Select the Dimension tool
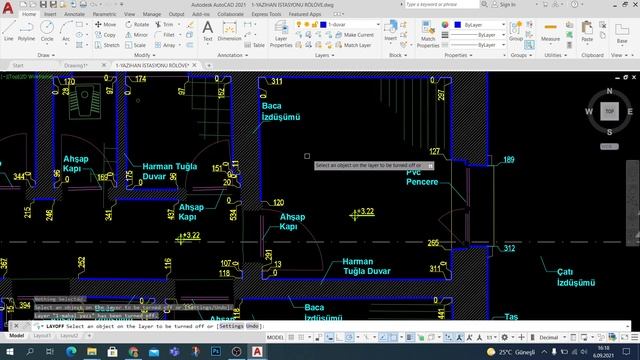The width and height of the screenshot is (640, 360). 229,31
